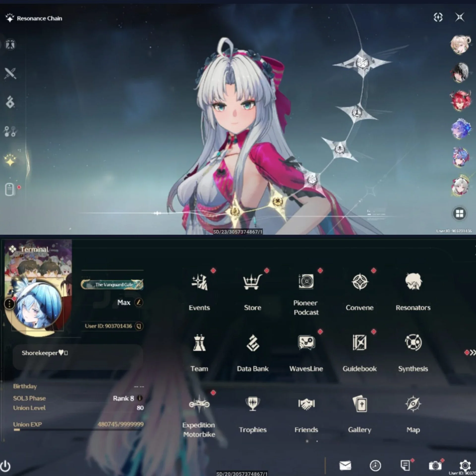Image resolution: width=476 pixels, height=476 pixels.
Task: Click the "Terminal" header title
Action: (34, 249)
